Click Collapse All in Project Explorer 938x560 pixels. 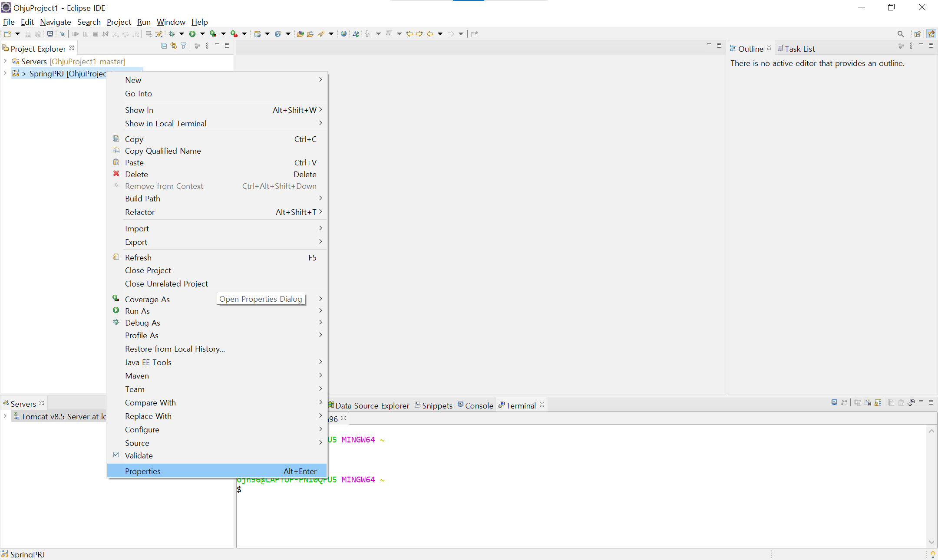(164, 46)
